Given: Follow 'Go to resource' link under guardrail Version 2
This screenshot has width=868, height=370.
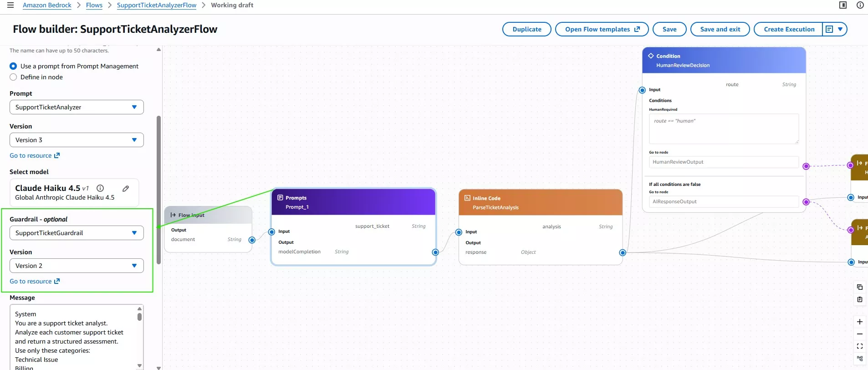Looking at the screenshot, I should point(35,281).
